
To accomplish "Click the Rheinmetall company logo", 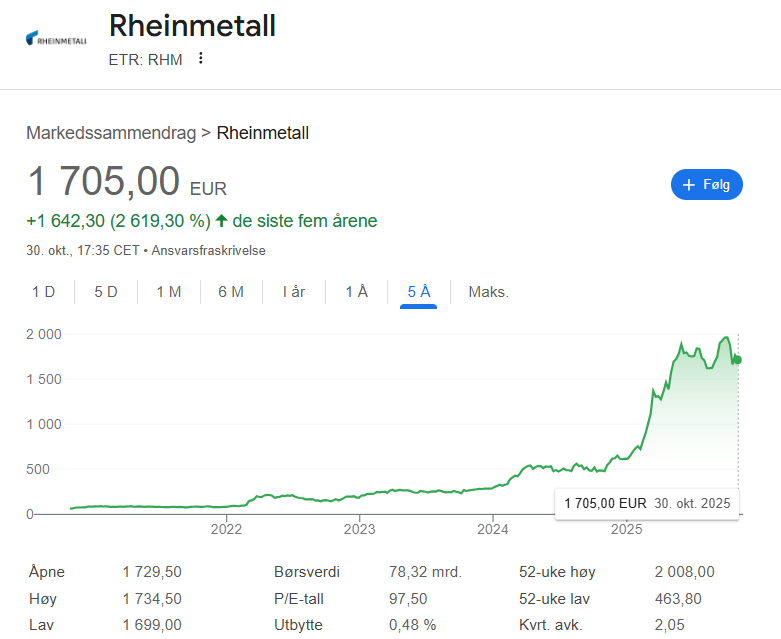I will pyautogui.click(x=56, y=39).
